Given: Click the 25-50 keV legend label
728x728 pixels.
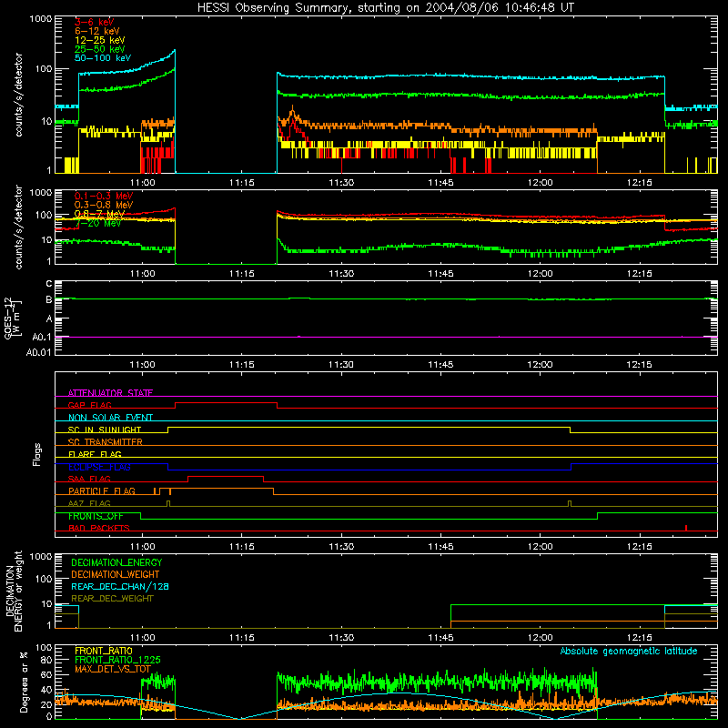Looking at the screenshot, I should [100, 49].
